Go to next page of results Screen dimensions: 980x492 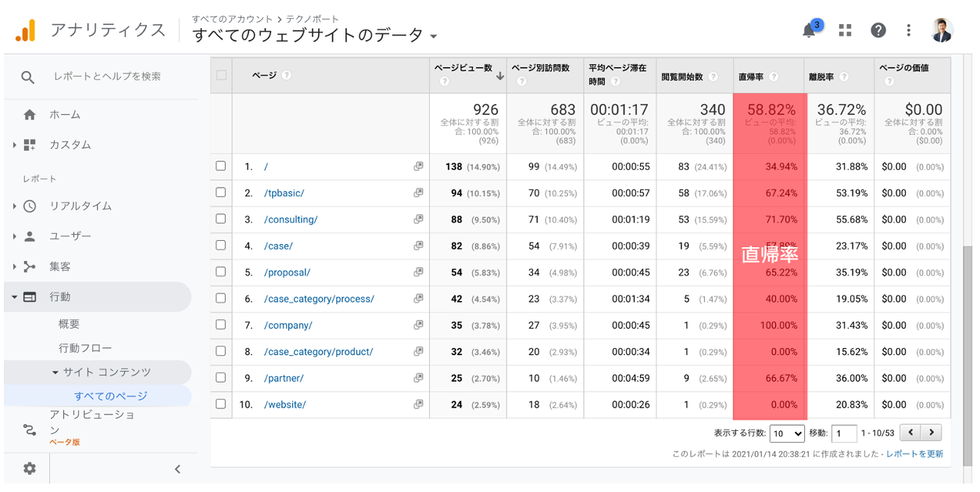pos(932,433)
